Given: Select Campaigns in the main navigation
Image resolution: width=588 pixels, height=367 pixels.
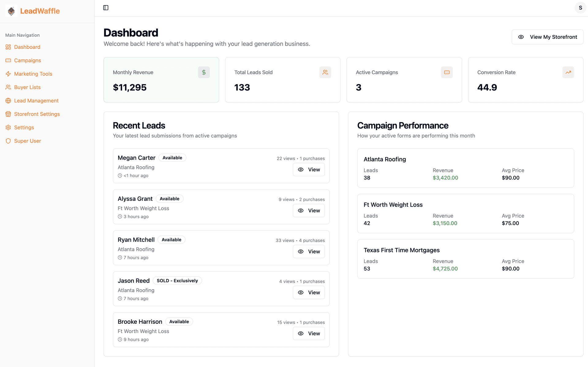Looking at the screenshot, I should point(28,60).
